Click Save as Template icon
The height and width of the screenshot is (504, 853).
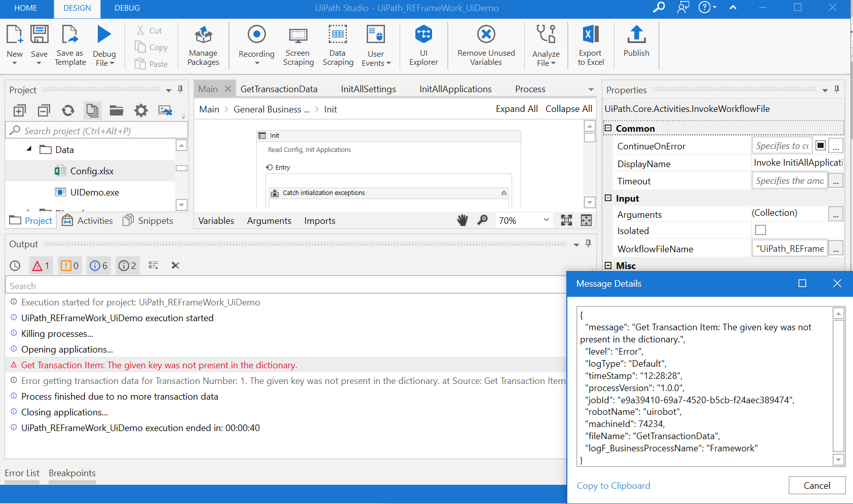tap(70, 34)
